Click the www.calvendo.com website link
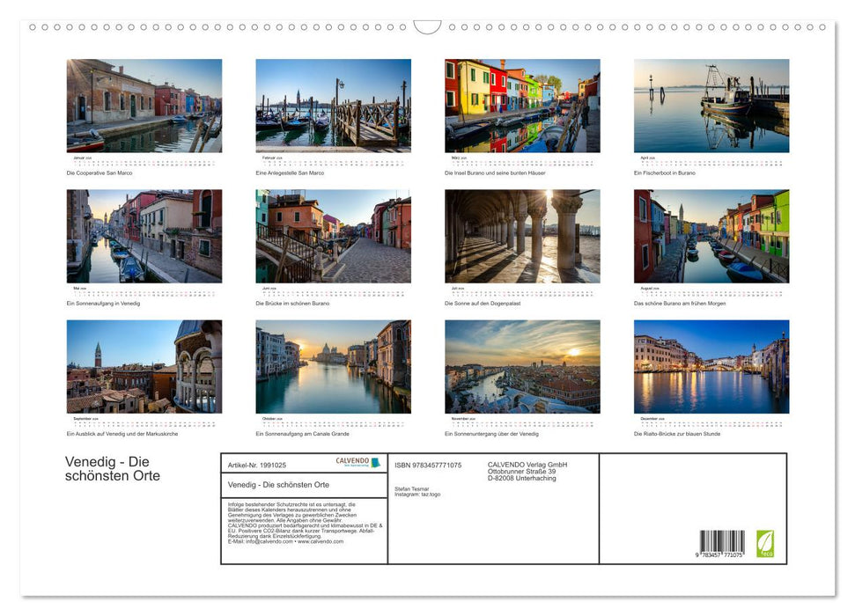The image size is (855, 616). click(x=322, y=539)
